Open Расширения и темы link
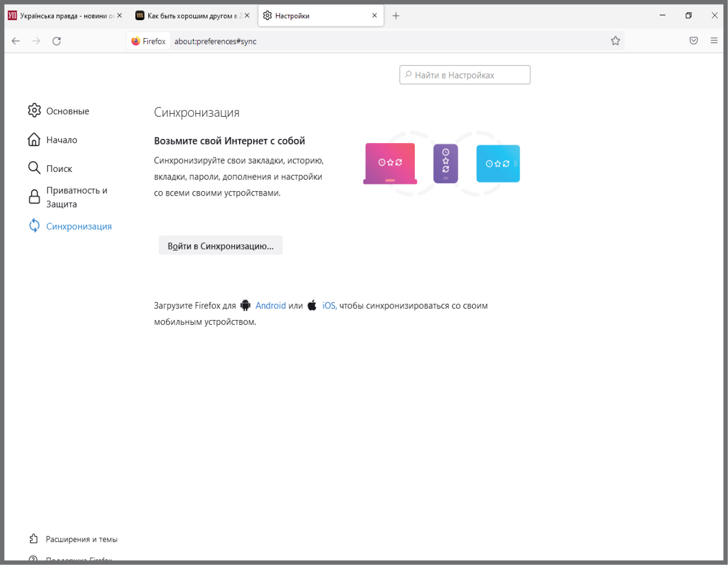The height and width of the screenshot is (565, 728). point(82,539)
